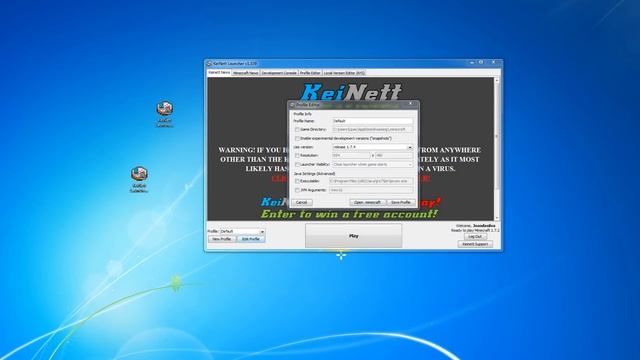640x360 pixels.
Task: Click the Cancel button in Profile Editor
Action: click(302, 202)
